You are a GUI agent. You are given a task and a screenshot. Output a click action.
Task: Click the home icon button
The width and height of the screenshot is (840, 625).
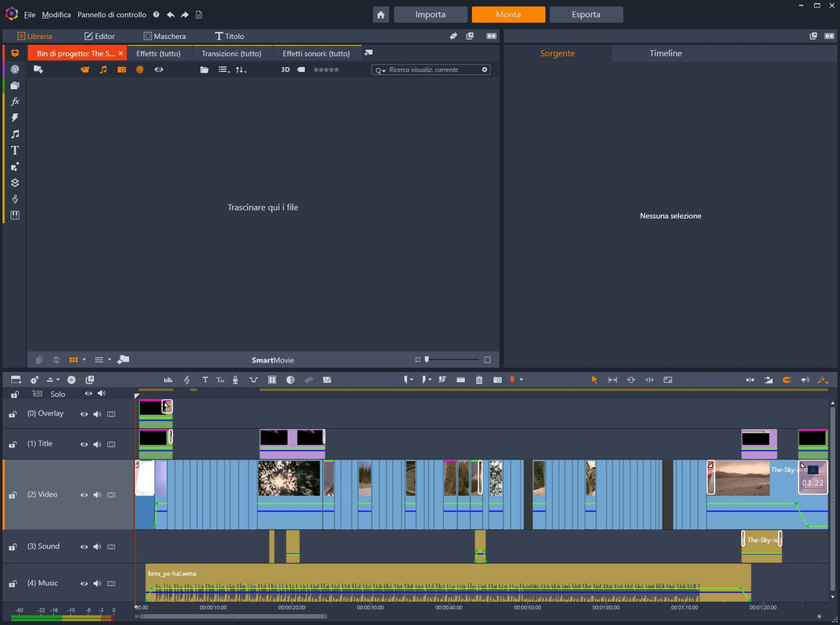point(381,15)
